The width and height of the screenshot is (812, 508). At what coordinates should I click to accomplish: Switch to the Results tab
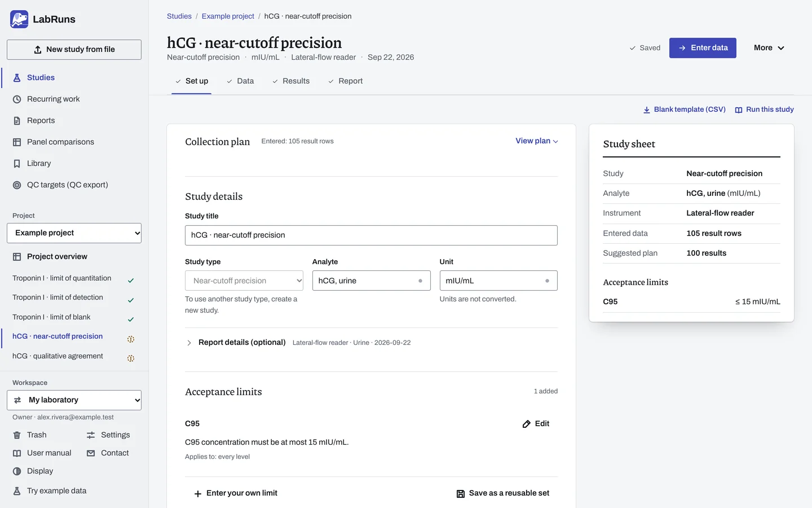pos(291,81)
